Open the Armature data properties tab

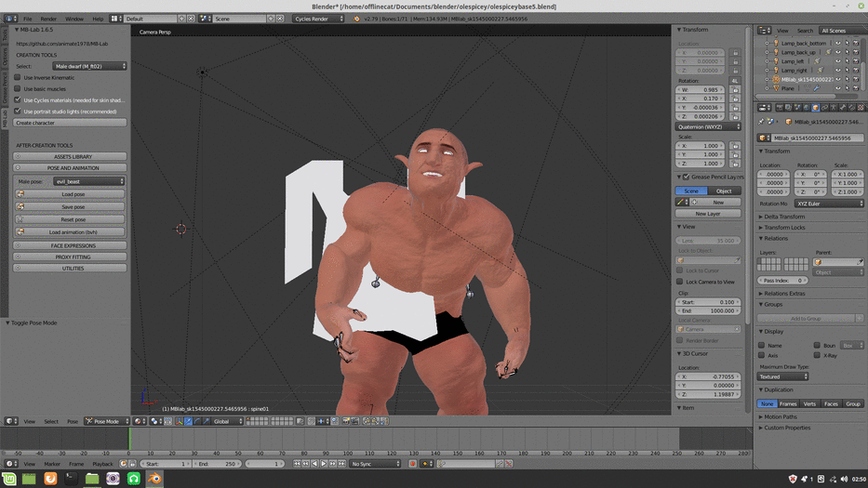pyautogui.click(x=834, y=107)
